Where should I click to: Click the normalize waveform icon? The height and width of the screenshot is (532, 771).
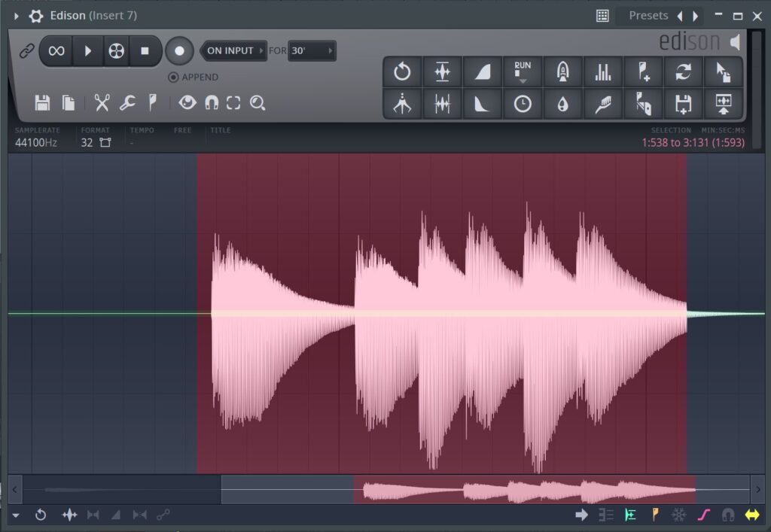[x=442, y=71]
